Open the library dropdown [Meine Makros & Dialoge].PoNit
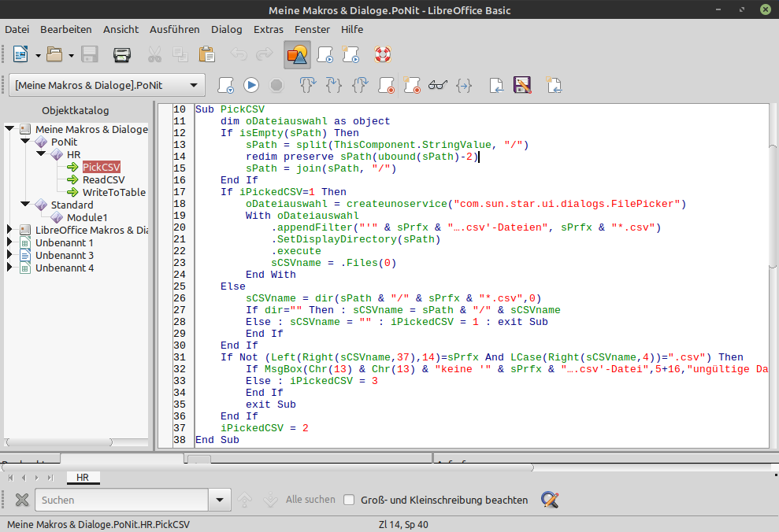The image size is (779, 532). point(107,85)
